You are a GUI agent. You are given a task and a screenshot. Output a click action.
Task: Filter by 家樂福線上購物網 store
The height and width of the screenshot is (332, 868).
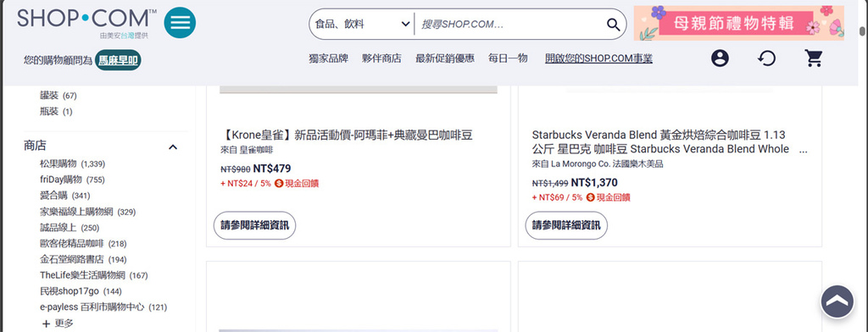tap(87, 212)
